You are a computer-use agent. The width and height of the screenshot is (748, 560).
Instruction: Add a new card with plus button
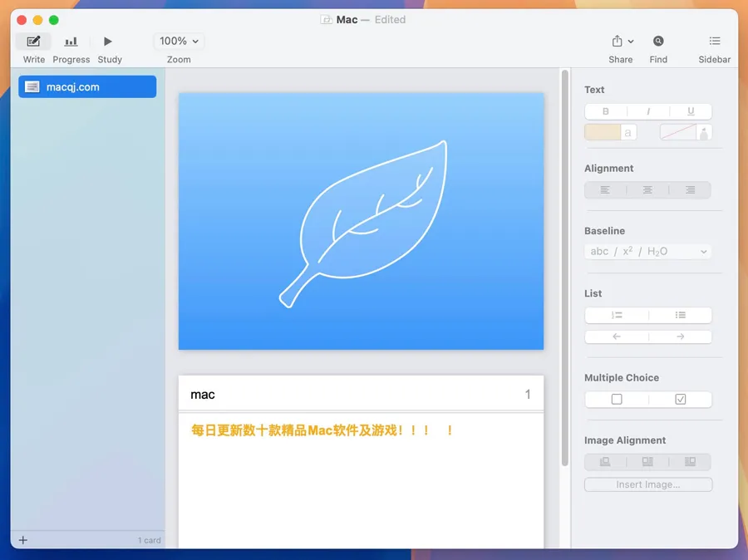tap(23, 540)
